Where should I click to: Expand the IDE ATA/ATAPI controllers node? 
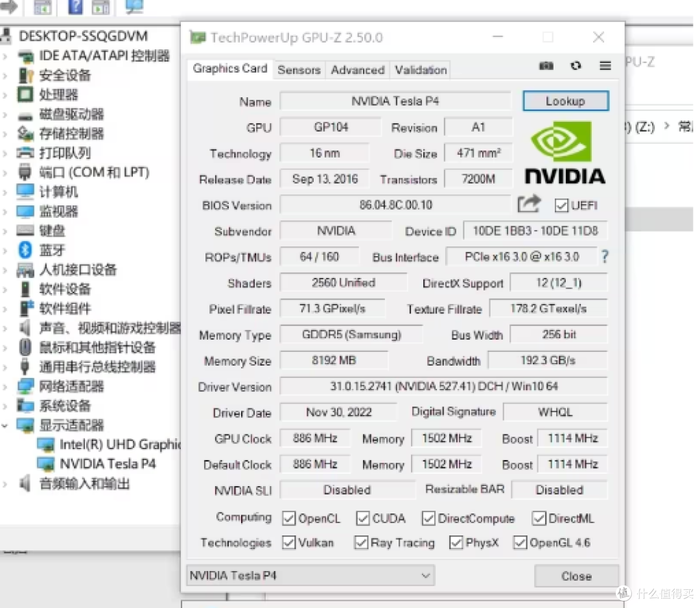point(5,56)
